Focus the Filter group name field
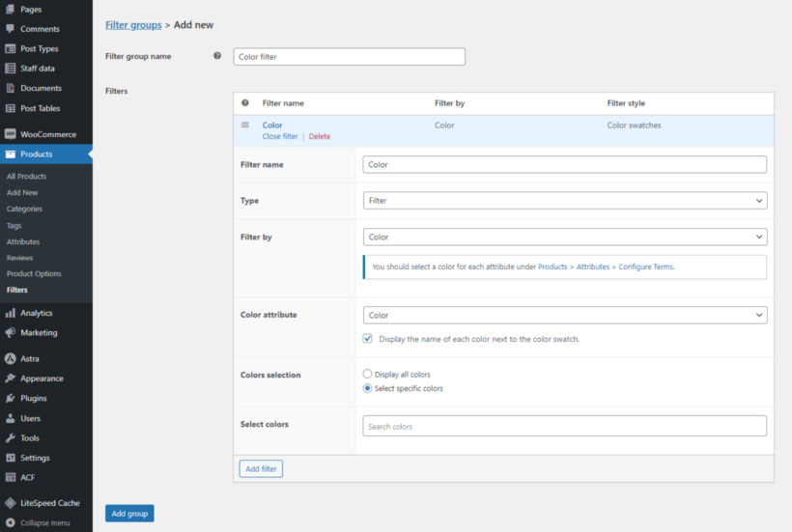Viewport: 792px width, 532px height. pos(349,57)
